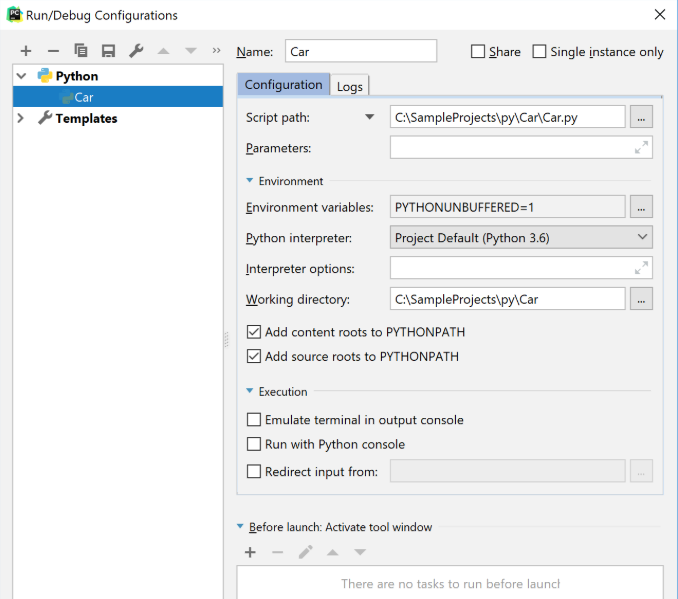Click the Parameters input field
Image resolution: width=678 pixels, height=599 pixels.
click(521, 147)
